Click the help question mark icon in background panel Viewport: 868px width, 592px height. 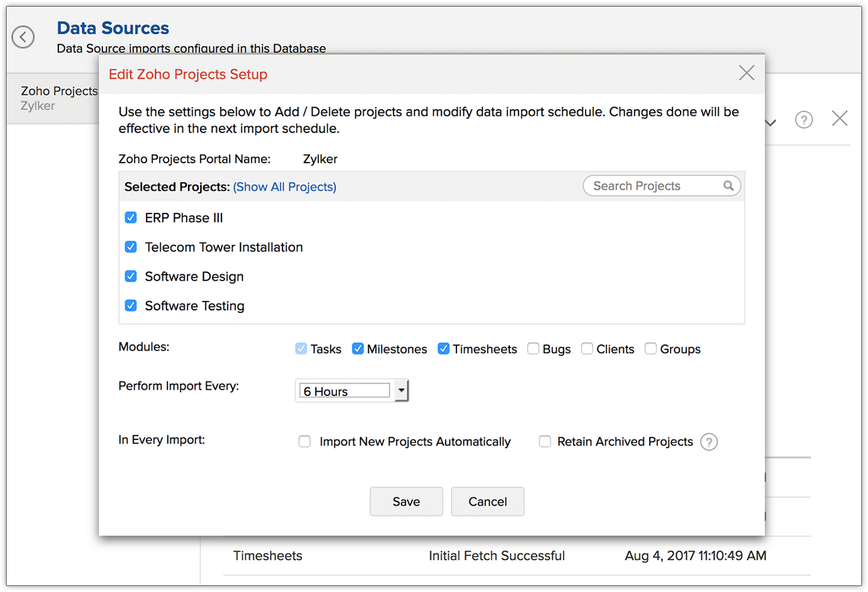click(803, 120)
